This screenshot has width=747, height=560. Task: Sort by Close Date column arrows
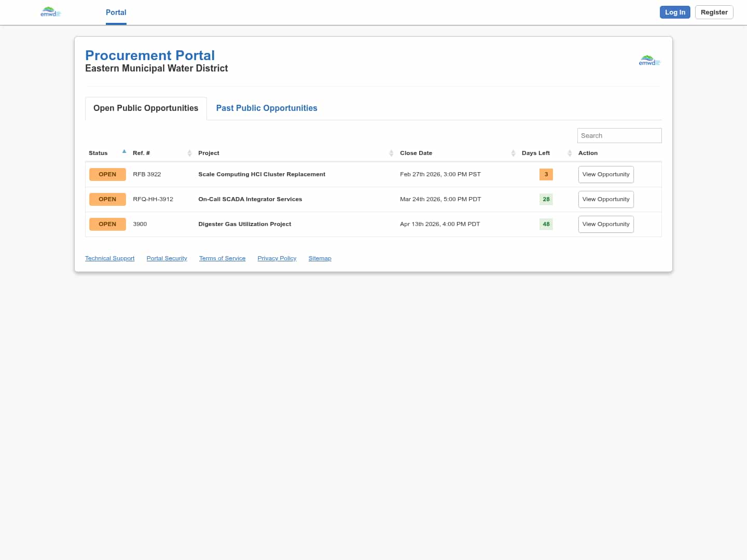(513, 153)
